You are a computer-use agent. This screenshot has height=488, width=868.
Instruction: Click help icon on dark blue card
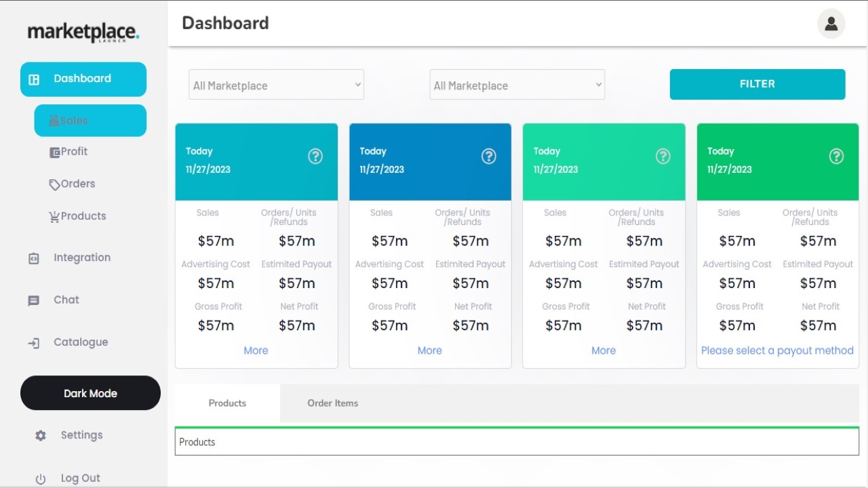point(489,157)
